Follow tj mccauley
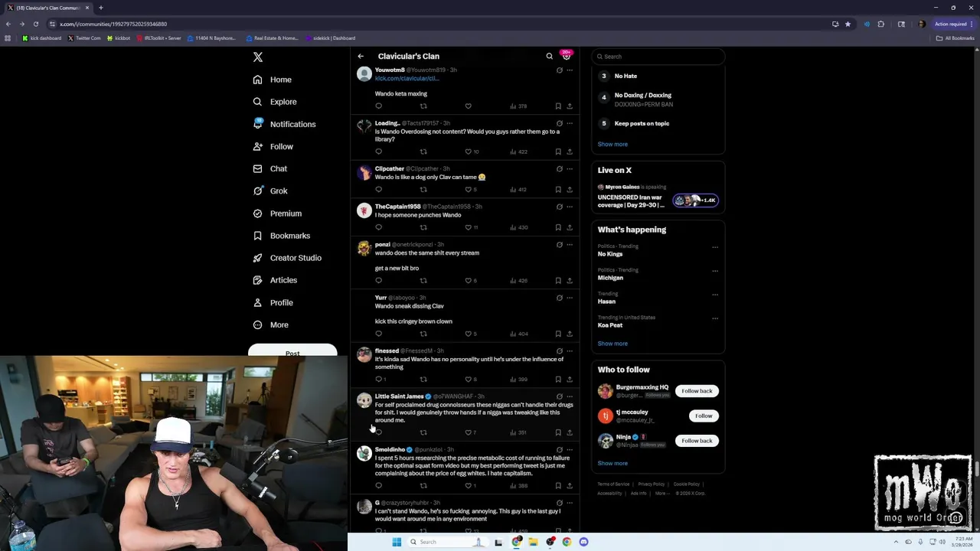This screenshot has width=980, height=551. 704,416
